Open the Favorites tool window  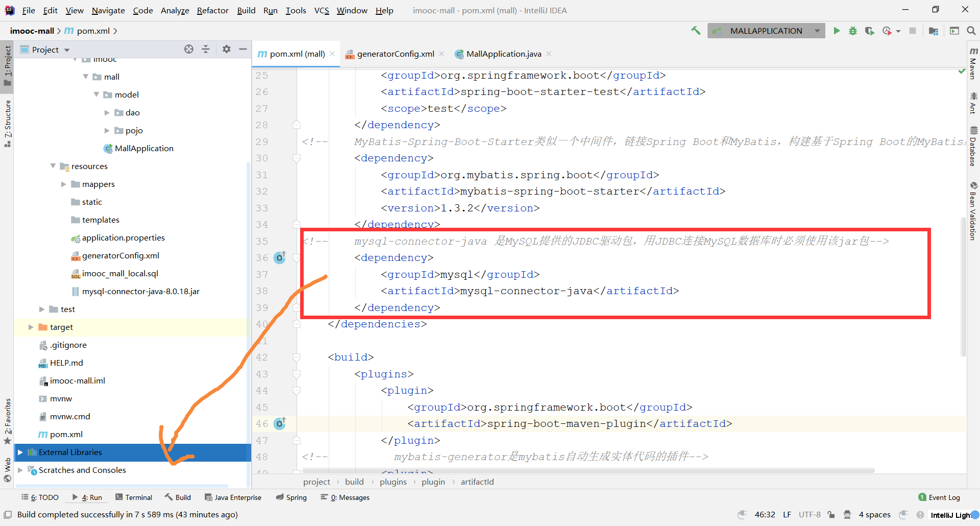[7, 421]
